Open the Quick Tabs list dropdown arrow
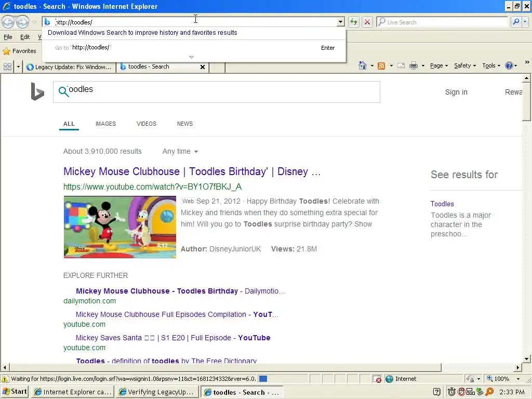Viewport: 532px width, 399px height. (18, 67)
